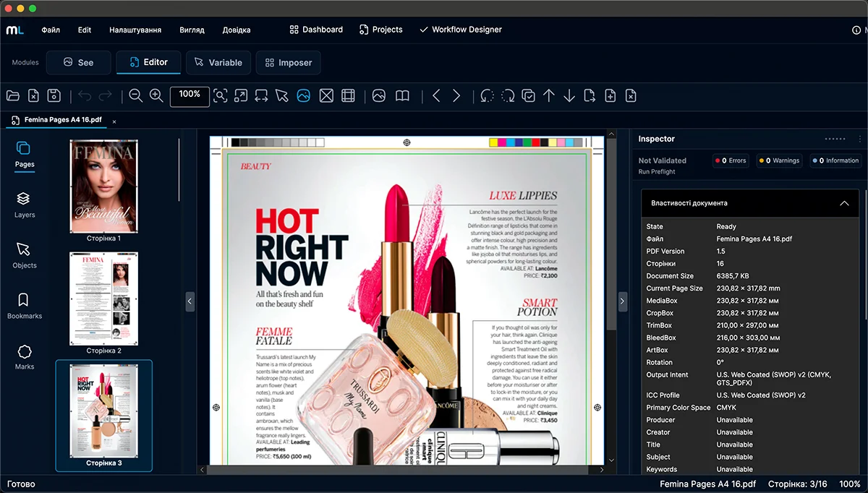Toggle the column grid view icon

[348, 95]
